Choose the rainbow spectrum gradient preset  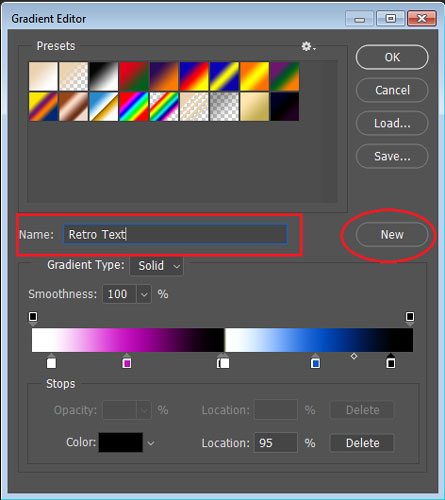(134, 107)
